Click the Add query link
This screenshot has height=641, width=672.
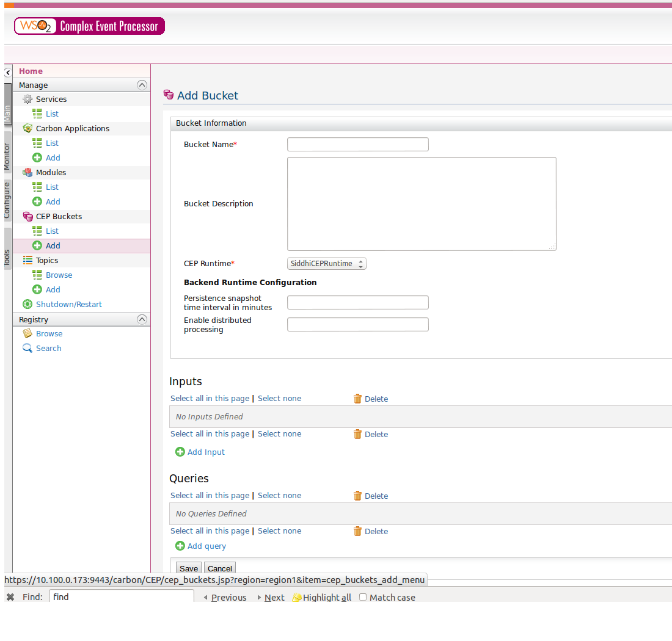click(206, 546)
